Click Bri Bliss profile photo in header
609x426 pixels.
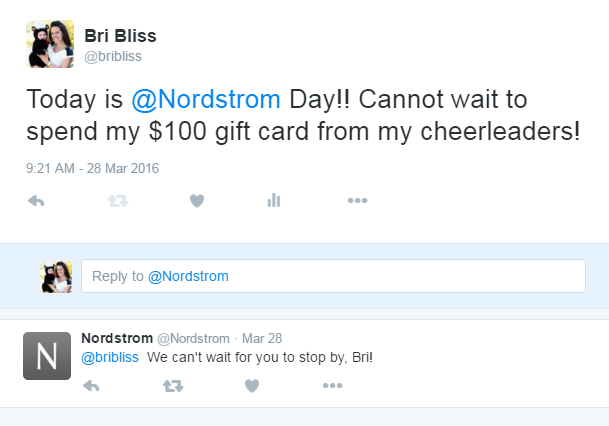click(49, 44)
